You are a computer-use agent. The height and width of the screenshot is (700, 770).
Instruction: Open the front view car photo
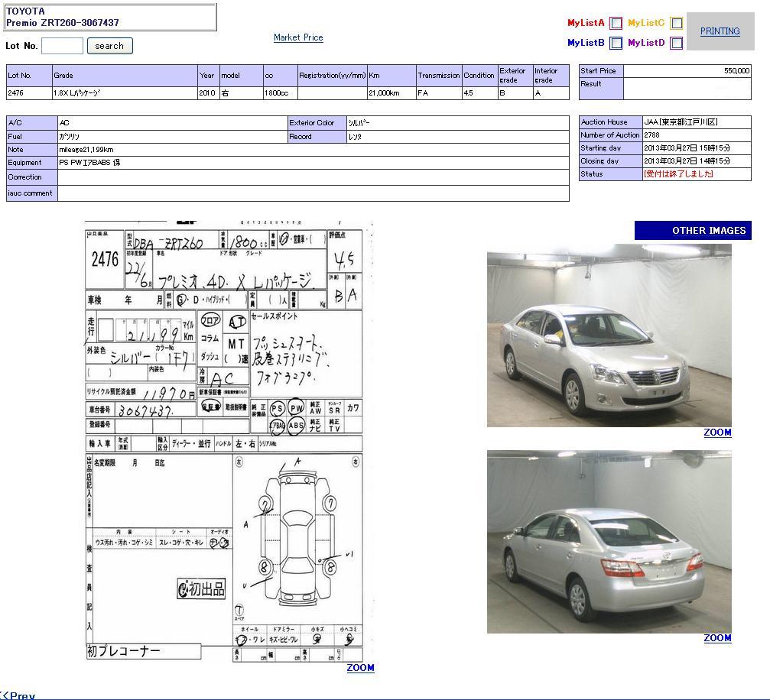point(609,335)
